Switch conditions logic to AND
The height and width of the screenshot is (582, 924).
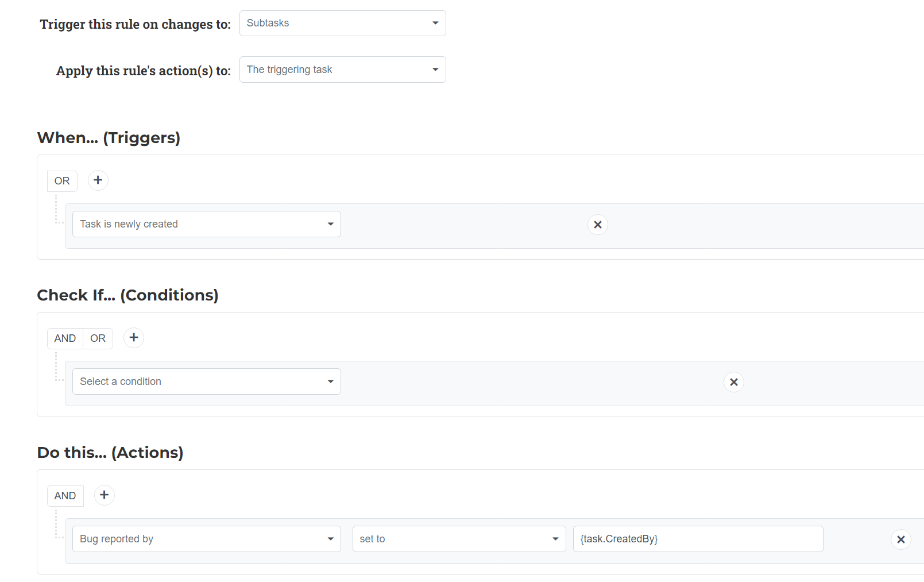[x=64, y=338]
